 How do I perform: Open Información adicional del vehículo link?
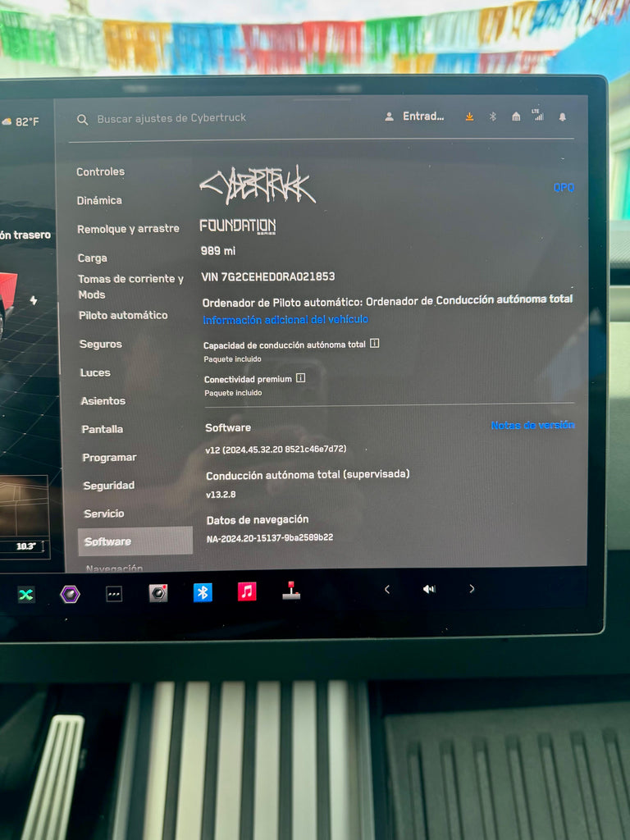click(285, 320)
